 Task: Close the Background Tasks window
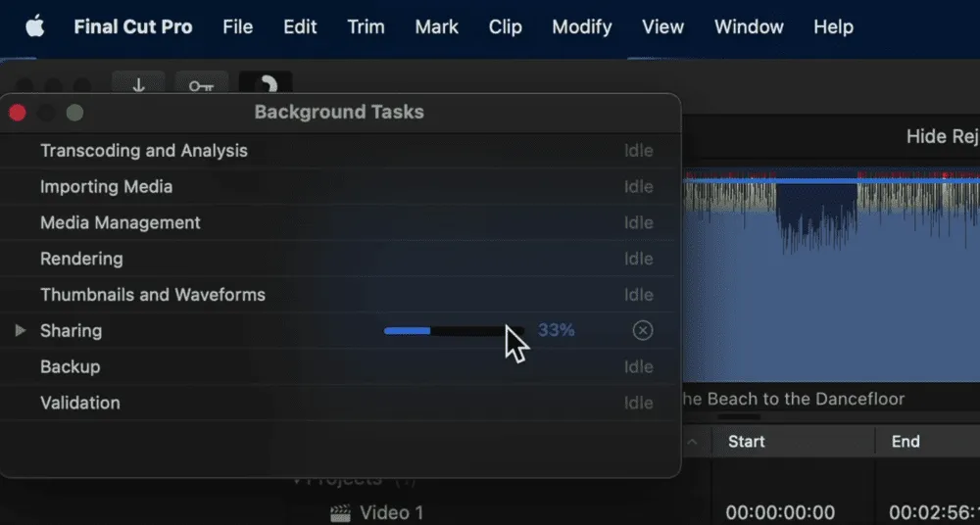18,113
